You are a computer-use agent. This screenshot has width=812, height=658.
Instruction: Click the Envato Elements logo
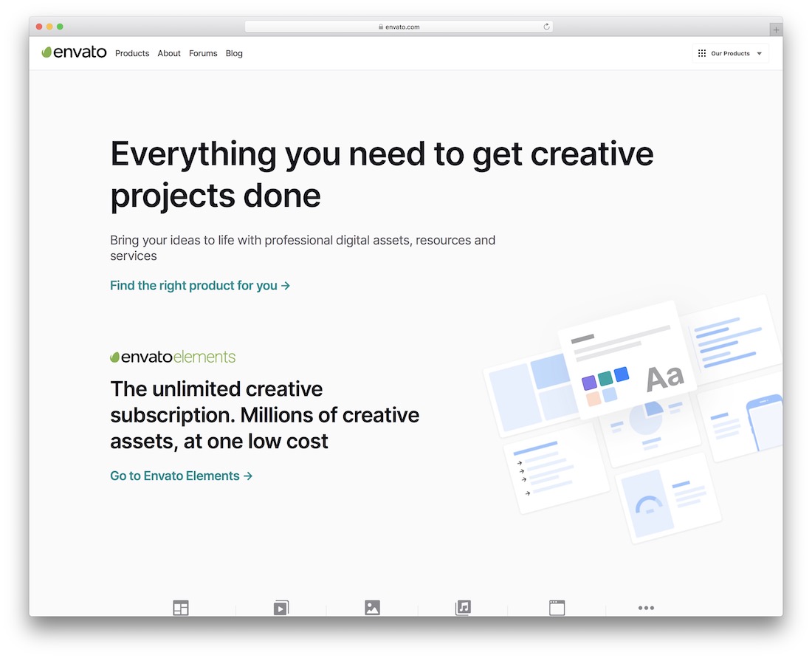173,357
